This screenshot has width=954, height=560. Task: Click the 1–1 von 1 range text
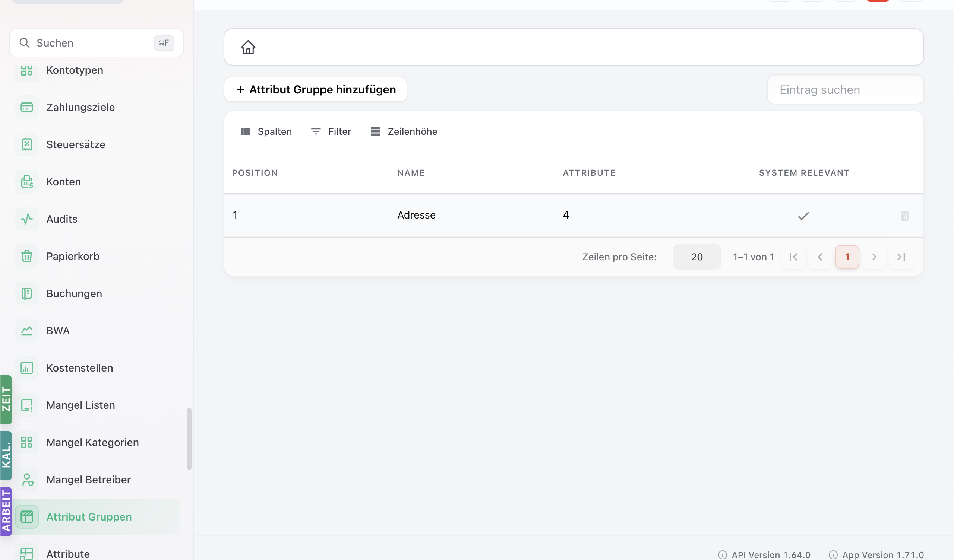tap(754, 257)
